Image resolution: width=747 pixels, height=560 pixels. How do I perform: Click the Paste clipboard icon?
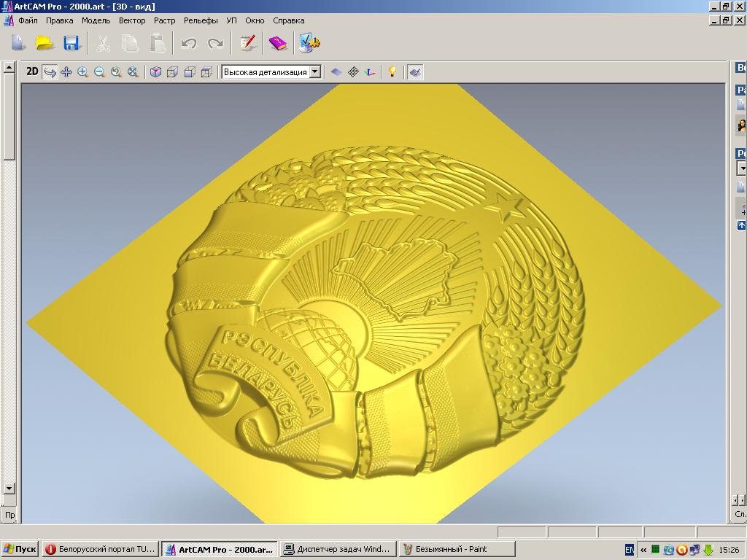(x=158, y=43)
